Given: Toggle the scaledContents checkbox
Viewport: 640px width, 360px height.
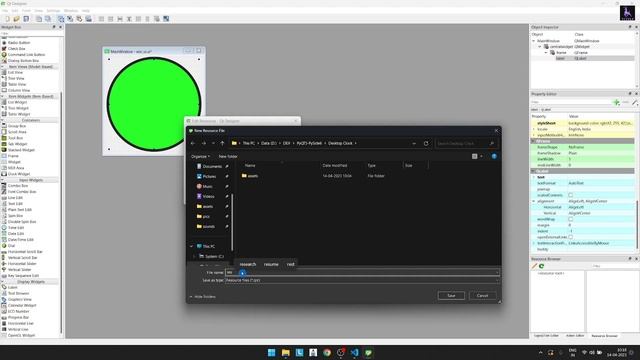Looking at the screenshot, I should pos(571,195).
